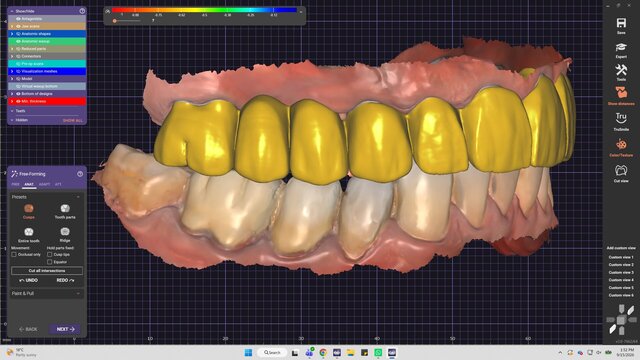640x360 pixels.
Task: Activate the Cut view icon
Action: pos(621,170)
